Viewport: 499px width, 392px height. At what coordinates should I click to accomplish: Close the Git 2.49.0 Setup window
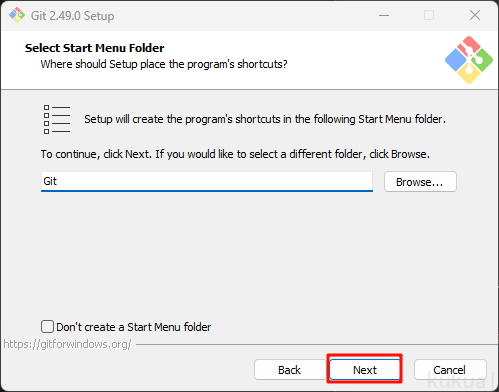point(475,15)
